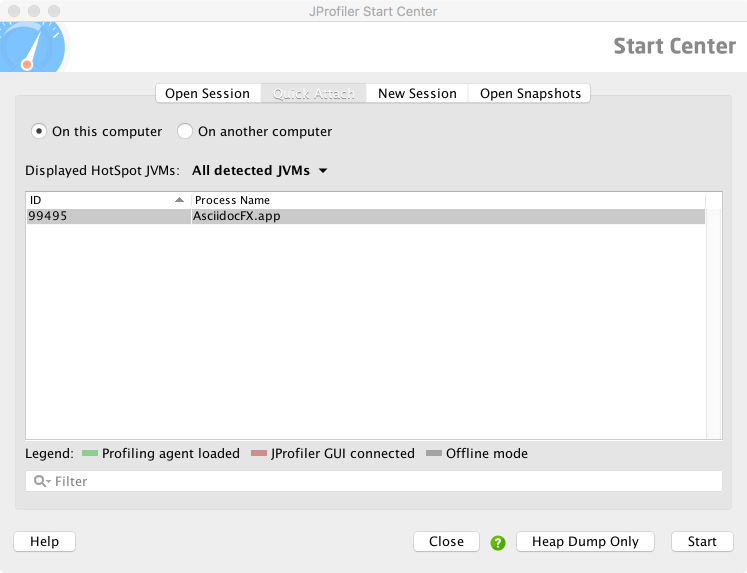Click the gray Offline mode legend swatch
This screenshot has height=573, width=747.
tap(433, 454)
